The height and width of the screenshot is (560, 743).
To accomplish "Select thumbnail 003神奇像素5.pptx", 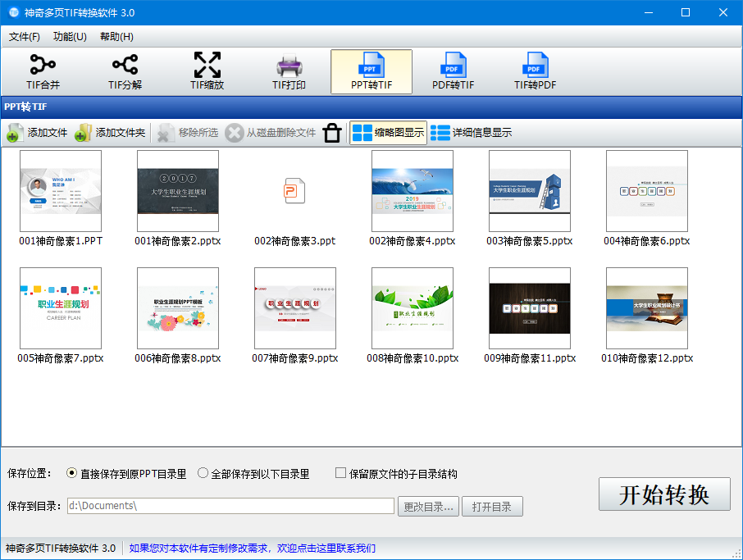I will tap(530, 191).
